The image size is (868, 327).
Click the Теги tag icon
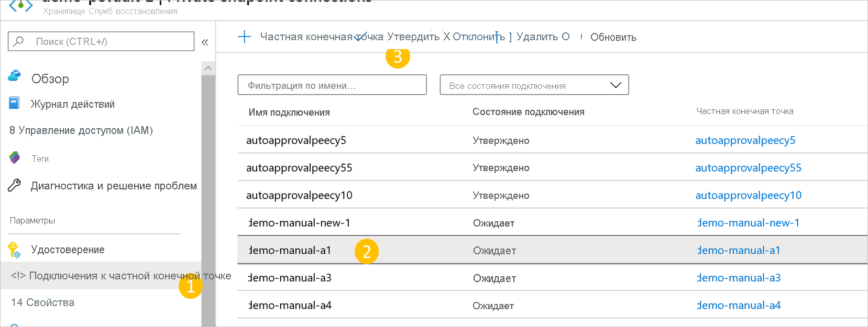(15, 157)
